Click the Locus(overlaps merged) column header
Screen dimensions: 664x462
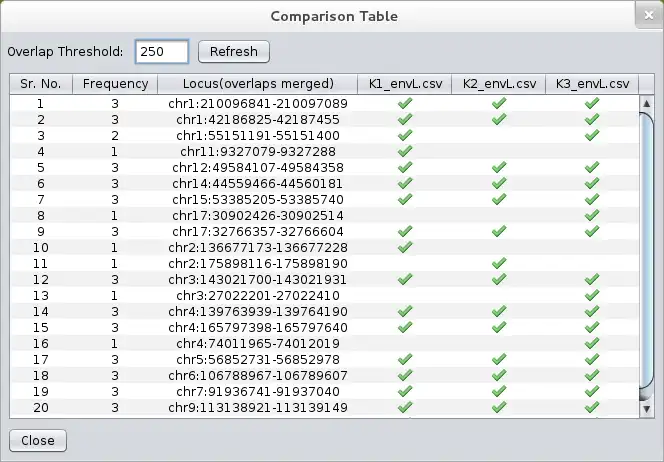click(259, 84)
